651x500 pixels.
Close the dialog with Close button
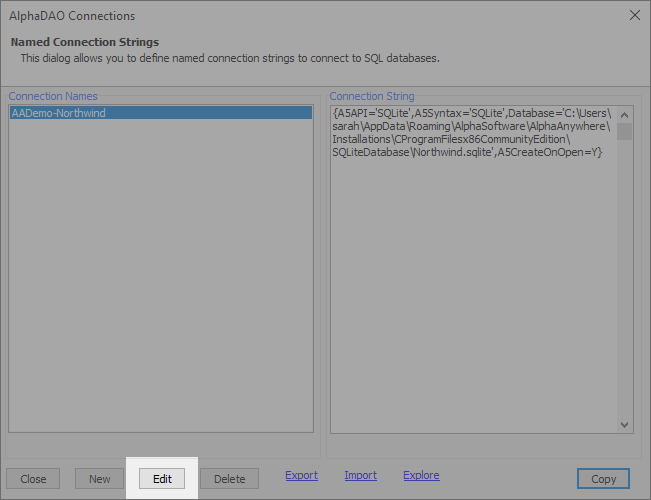33,479
